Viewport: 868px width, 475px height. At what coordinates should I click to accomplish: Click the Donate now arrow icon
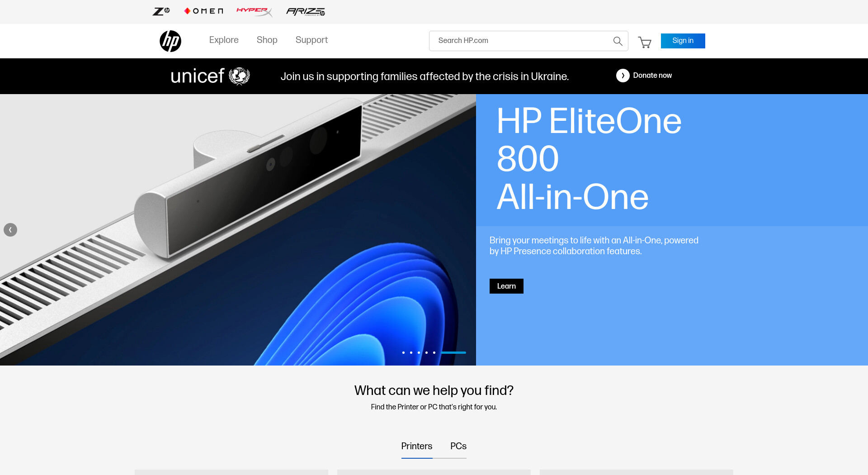point(623,76)
